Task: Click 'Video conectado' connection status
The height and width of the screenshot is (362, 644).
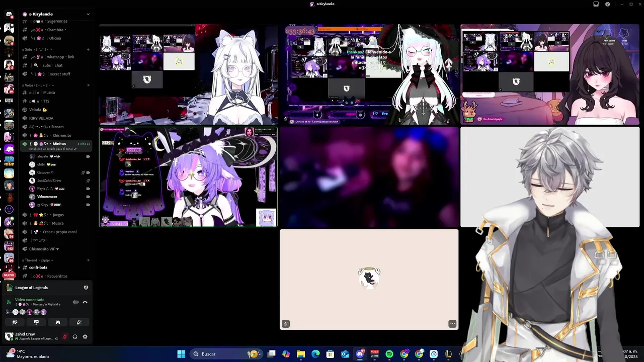Action: [30, 300]
